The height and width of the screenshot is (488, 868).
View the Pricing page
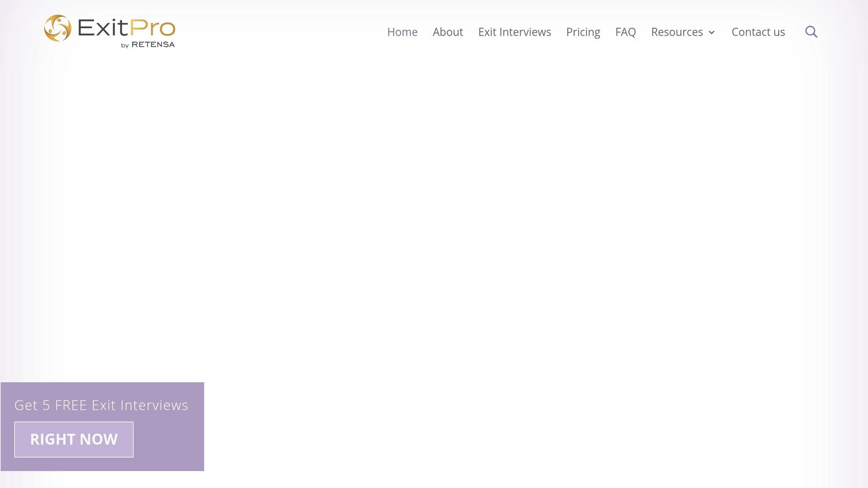click(583, 32)
